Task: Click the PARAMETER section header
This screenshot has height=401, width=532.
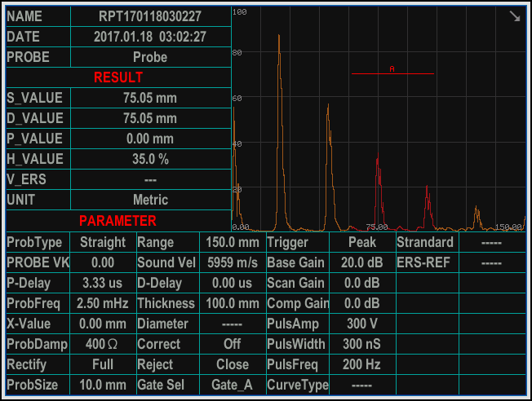Action: tap(118, 220)
